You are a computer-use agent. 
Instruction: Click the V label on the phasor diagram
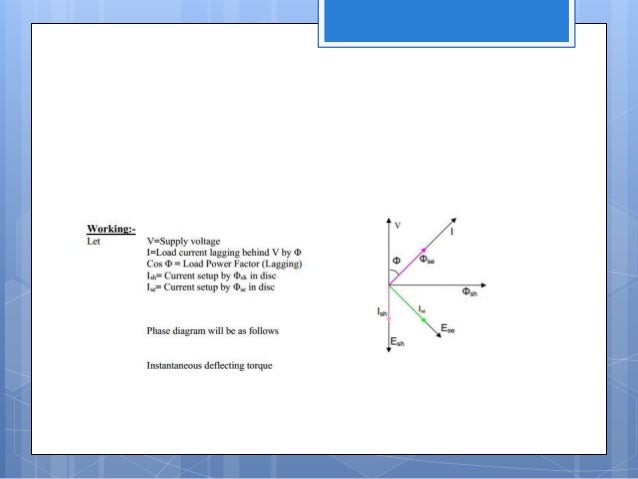click(x=398, y=225)
